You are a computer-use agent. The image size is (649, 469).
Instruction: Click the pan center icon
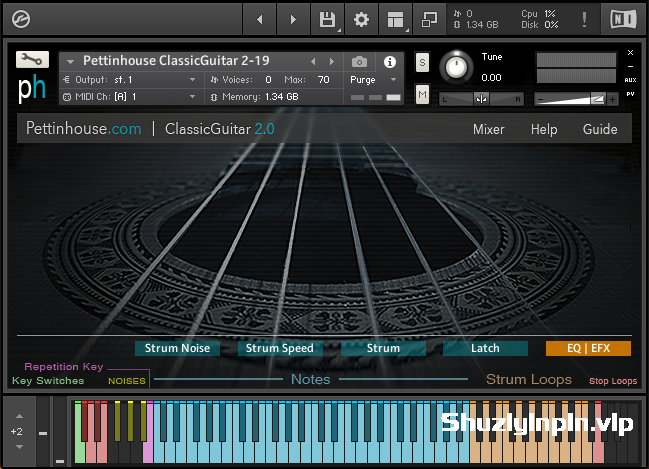[x=481, y=99]
